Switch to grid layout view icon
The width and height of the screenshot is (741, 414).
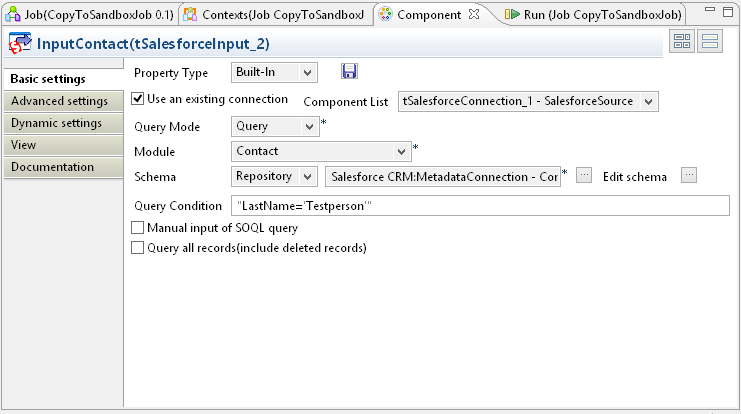click(683, 41)
